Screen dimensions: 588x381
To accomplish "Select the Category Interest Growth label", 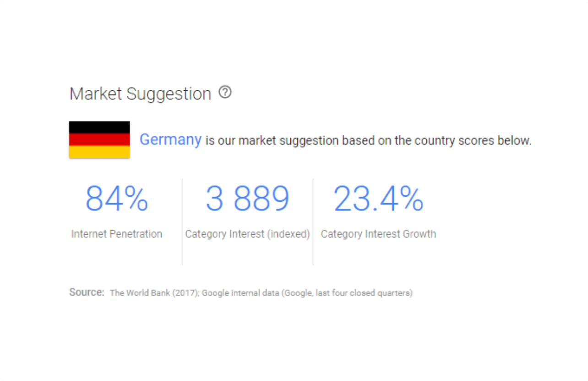I will click(378, 234).
